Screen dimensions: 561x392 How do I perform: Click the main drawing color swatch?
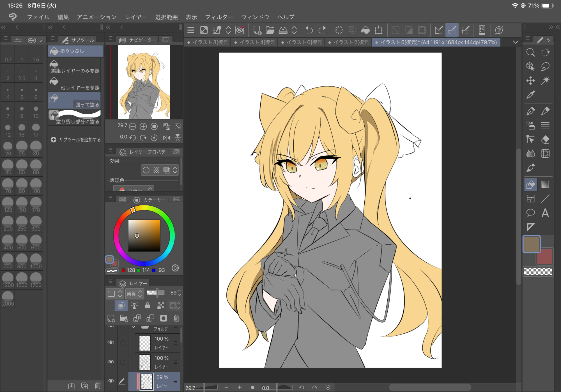pyautogui.click(x=531, y=244)
